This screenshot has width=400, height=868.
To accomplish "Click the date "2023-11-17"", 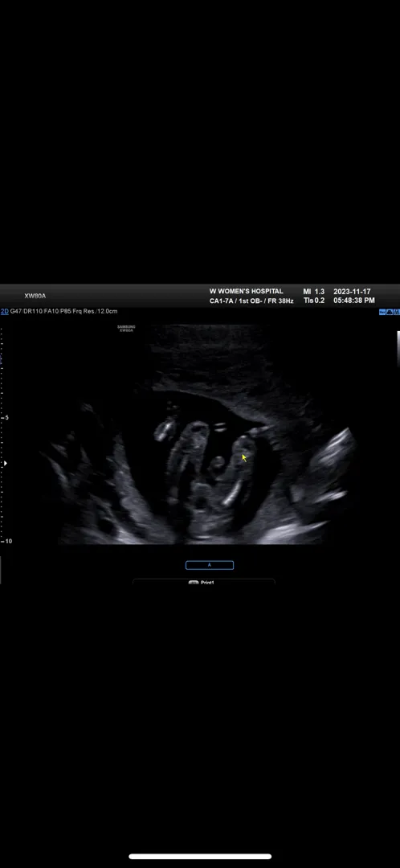I will pyautogui.click(x=353, y=291).
